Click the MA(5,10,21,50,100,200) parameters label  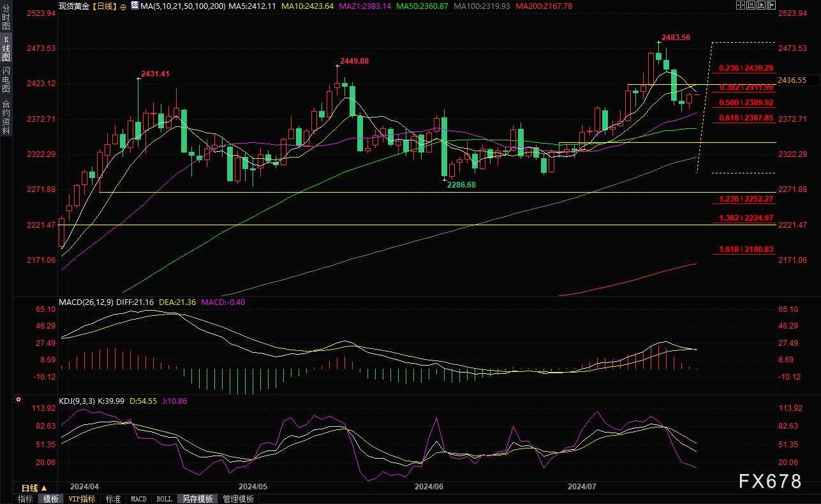pyautogui.click(x=183, y=6)
